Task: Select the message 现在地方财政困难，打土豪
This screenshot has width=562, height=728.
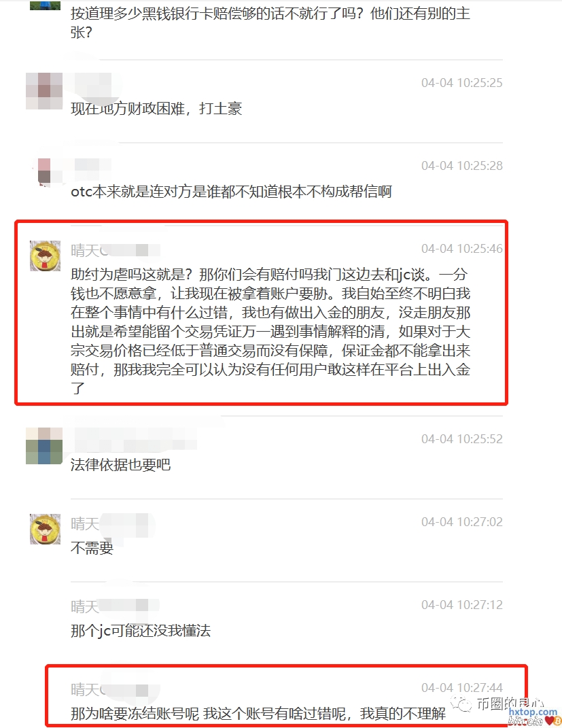Action: click(156, 109)
